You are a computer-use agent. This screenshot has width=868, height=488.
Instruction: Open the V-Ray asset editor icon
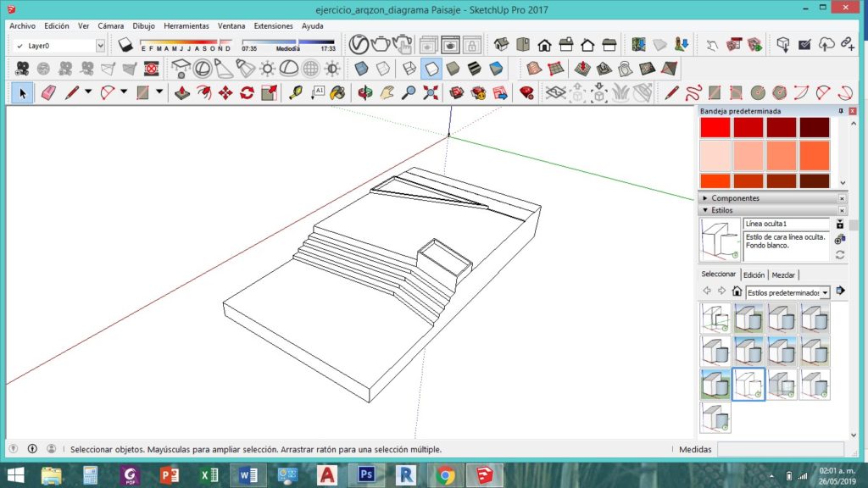tap(359, 44)
